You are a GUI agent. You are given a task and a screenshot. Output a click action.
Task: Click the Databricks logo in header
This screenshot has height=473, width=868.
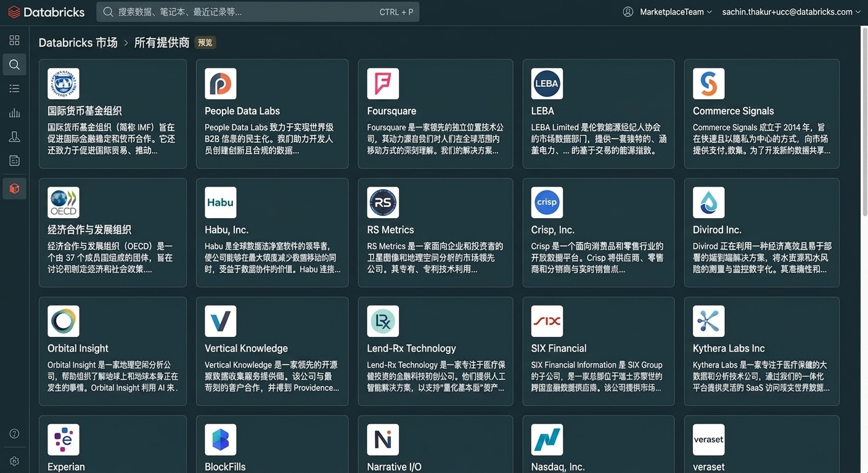46,12
